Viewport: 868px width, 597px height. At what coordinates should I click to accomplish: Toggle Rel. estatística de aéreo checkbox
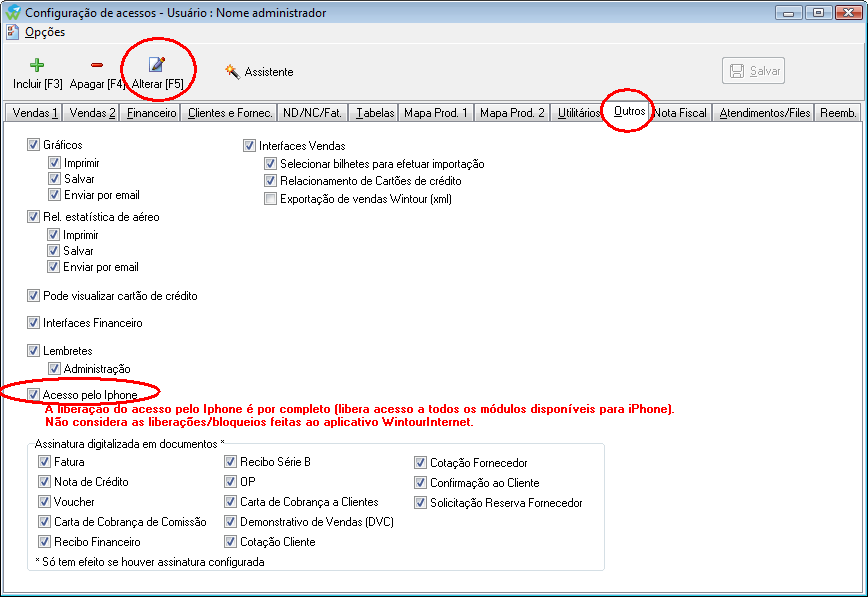[x=33, y=217]
